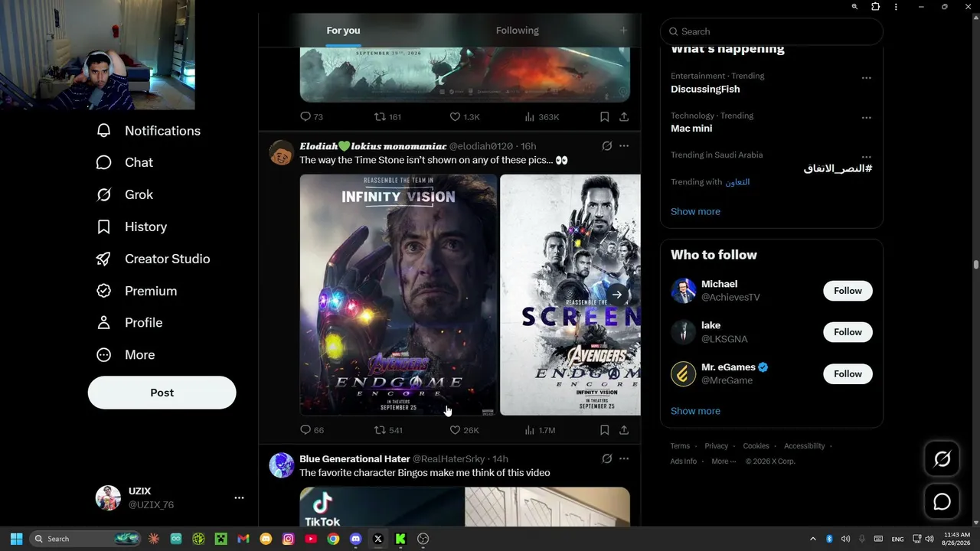Share the post with 363K views
The image size is (980, 551).
(x=624, y=117)
